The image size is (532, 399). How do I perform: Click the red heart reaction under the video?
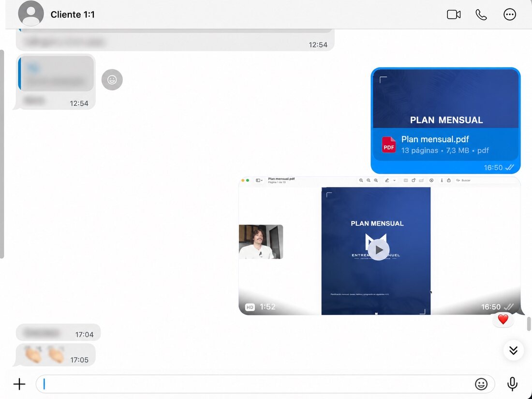coord(503,319)
